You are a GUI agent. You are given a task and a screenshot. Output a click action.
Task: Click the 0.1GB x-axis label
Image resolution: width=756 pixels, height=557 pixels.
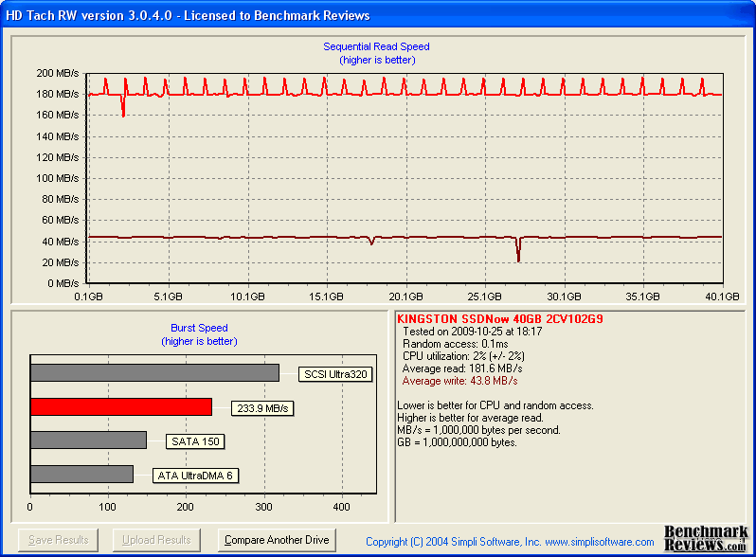point(88,297)
